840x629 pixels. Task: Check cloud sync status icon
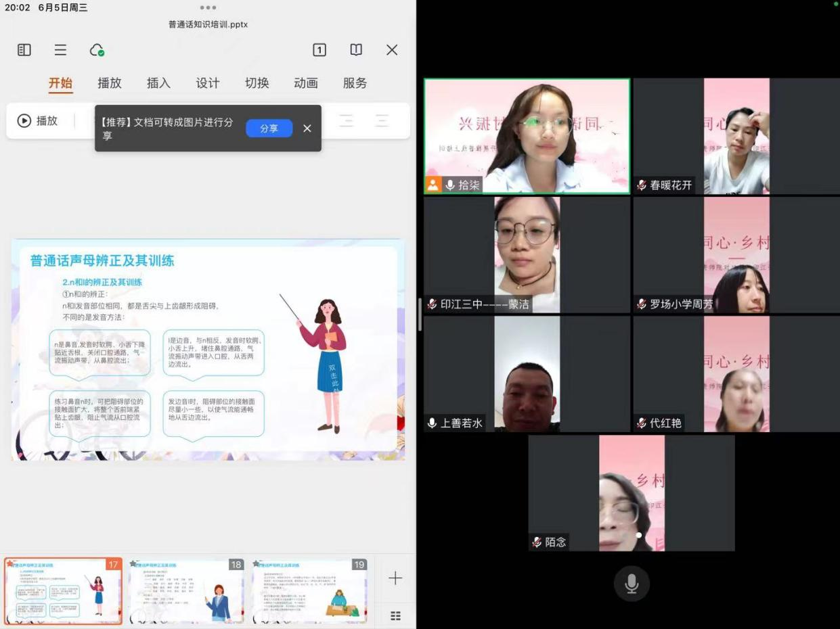point(97,50)
